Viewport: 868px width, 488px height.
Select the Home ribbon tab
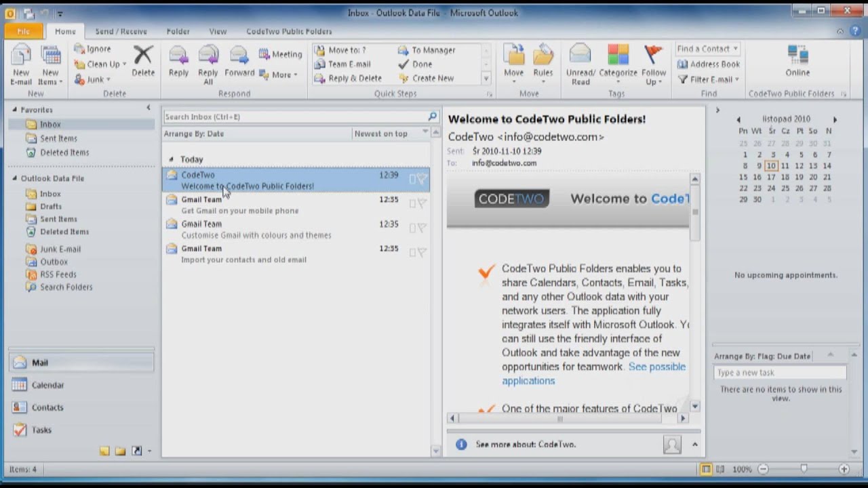(65, 31)
